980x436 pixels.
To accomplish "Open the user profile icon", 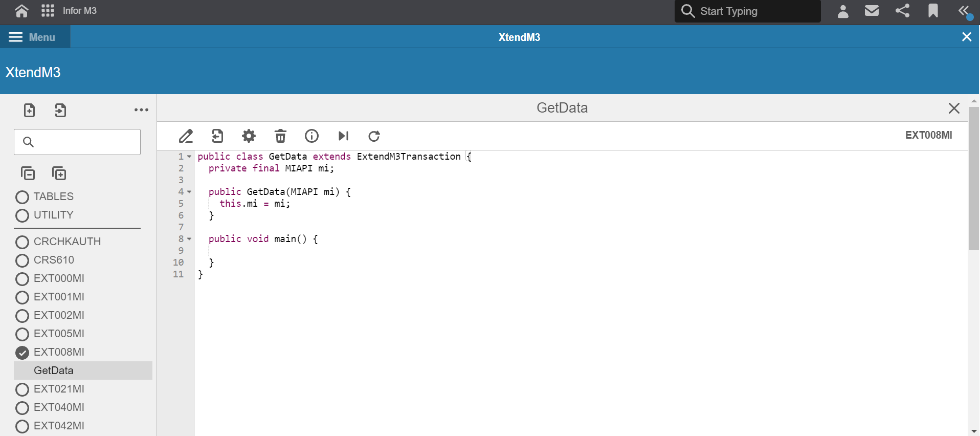I will [843, 11].
